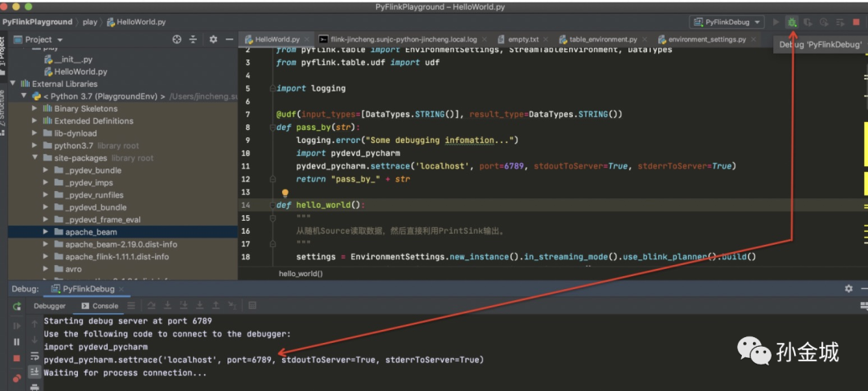Click the concurrency diagram run icon

(x=840, y=22)
